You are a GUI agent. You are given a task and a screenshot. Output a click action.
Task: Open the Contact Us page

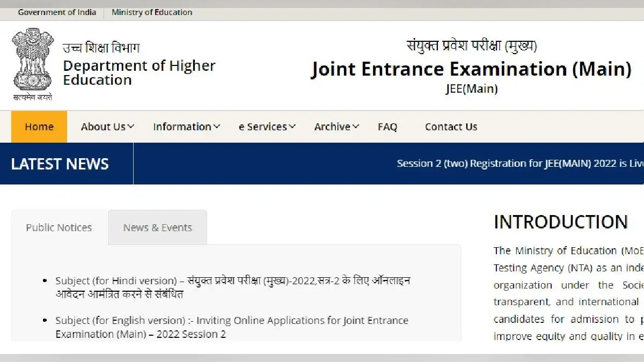451,127
